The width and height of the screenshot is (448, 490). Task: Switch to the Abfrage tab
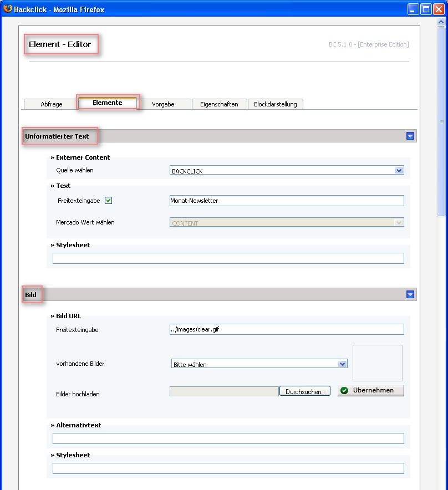click(51, 104)
